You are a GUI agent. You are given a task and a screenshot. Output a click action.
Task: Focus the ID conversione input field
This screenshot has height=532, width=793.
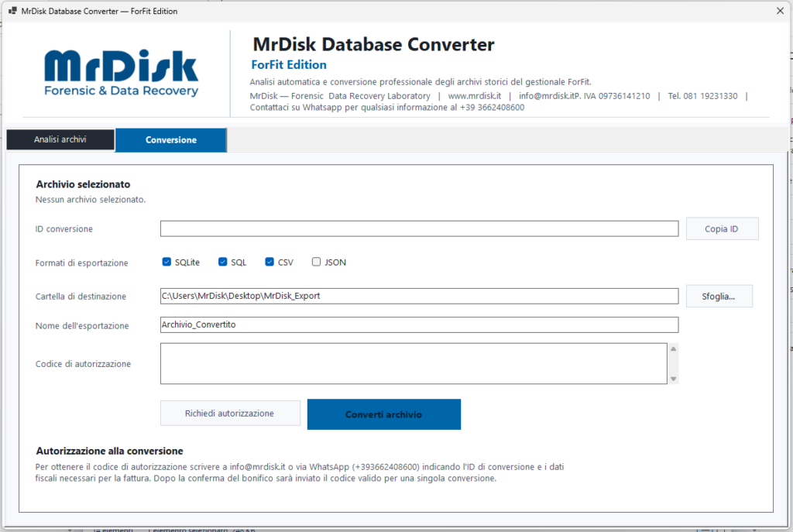tap(419, 228)
